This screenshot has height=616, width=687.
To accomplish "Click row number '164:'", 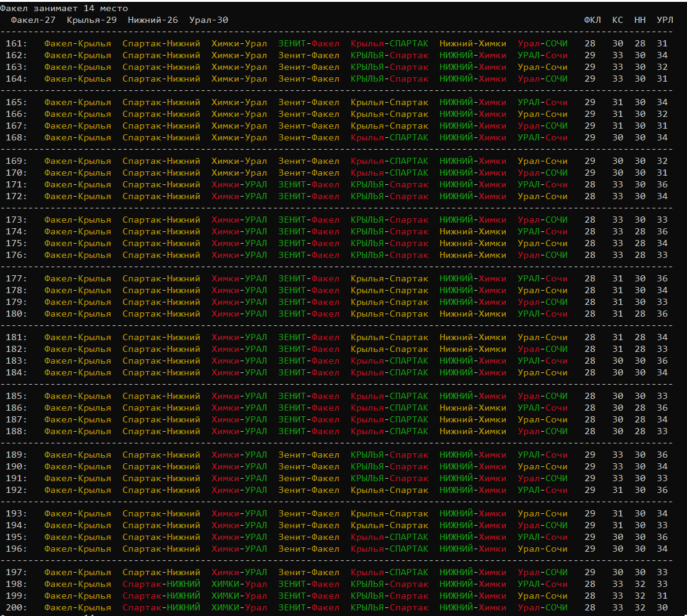I will 16,79.
